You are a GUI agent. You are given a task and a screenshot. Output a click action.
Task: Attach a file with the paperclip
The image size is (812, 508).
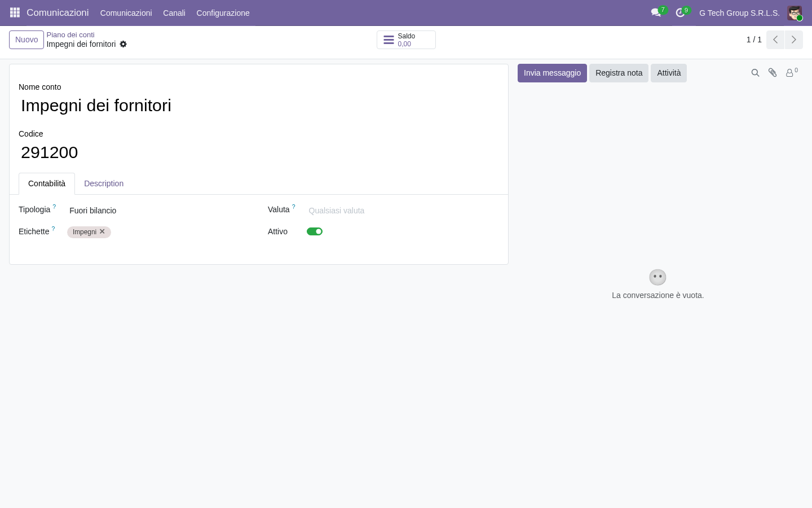pyautogui.click(x=773, y=73)
